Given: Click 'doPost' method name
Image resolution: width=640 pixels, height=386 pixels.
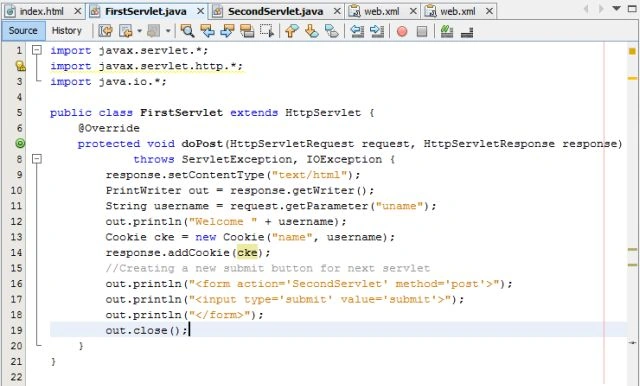Looking at the screenshot, I should (x=202, y=144).
